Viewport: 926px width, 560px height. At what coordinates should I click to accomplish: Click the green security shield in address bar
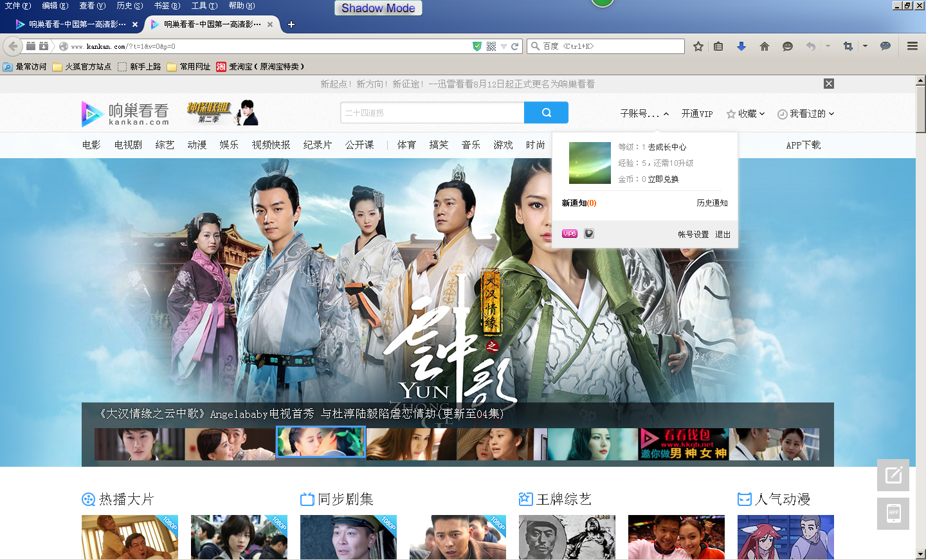click(x=477, y=46)
